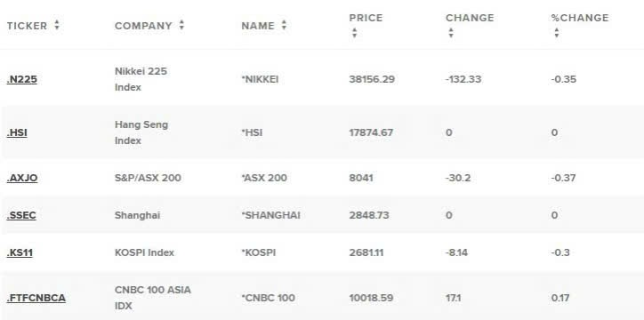Click the CHANGE column header text
Image resolution: width=644 pixels, height=320 pixels.
pos(470,18)
